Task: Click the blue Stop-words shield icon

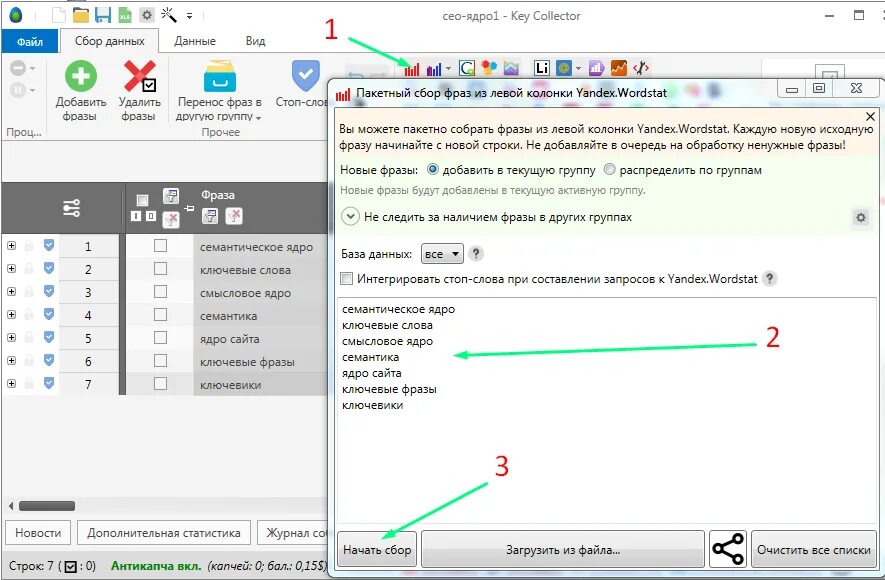Action: click(305, 75)
